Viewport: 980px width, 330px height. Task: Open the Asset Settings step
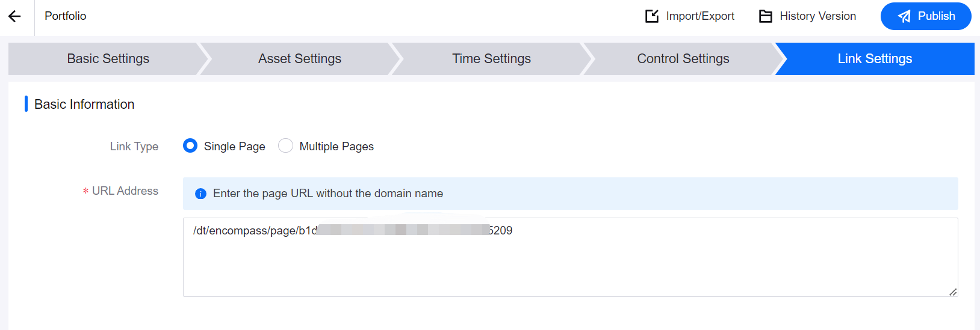(300, 59)
